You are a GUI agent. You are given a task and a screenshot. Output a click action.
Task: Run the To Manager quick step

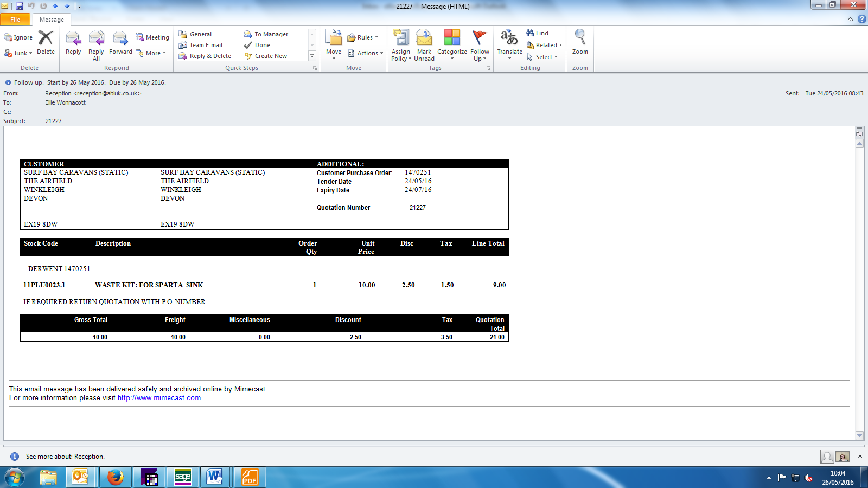coord(266,34)
